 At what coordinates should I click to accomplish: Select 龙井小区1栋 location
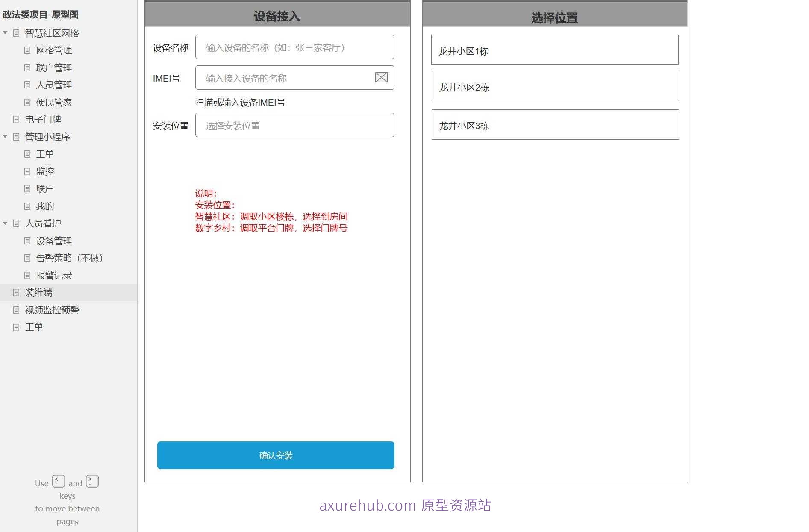555,50
